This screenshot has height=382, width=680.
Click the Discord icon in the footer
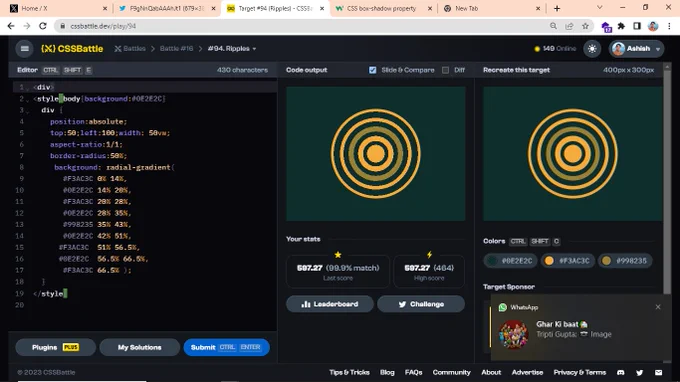621,372
